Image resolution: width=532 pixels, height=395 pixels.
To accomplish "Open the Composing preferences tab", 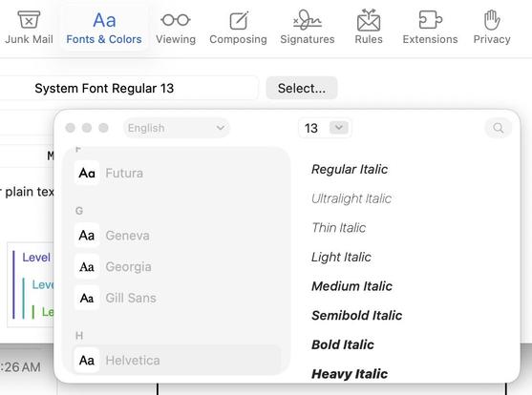I will (238, 28).
